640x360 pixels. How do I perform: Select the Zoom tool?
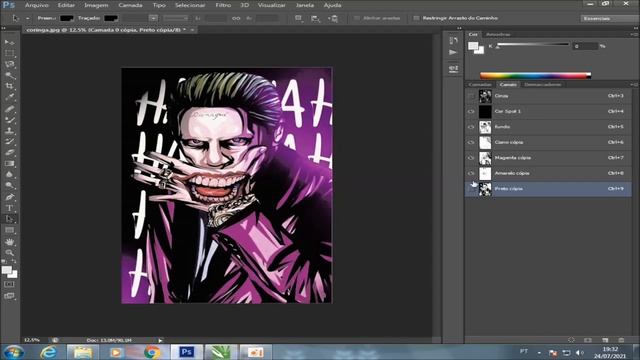coord(9,253)
